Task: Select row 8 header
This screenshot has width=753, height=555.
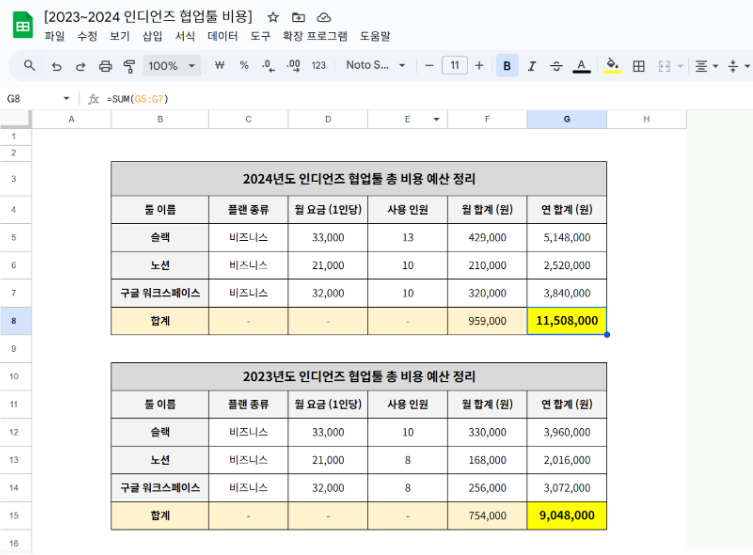Action: click(x=14, y=321)
